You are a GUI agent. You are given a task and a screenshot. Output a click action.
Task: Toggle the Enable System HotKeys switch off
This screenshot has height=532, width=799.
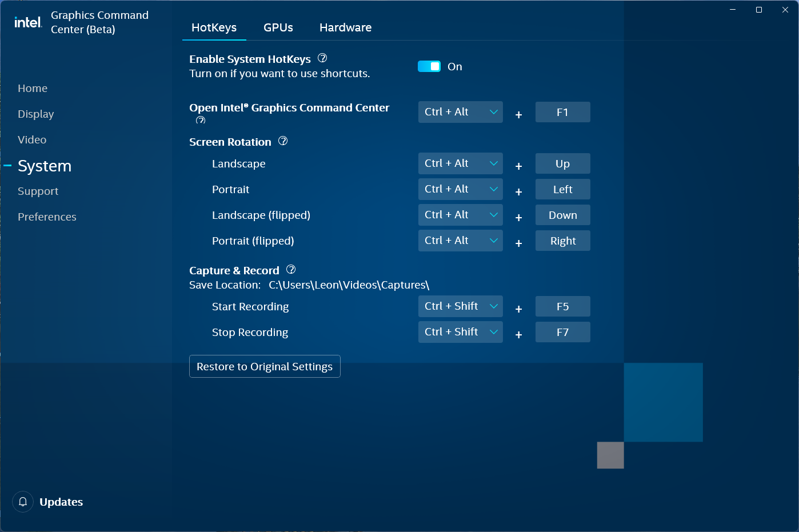coord(429,66)
